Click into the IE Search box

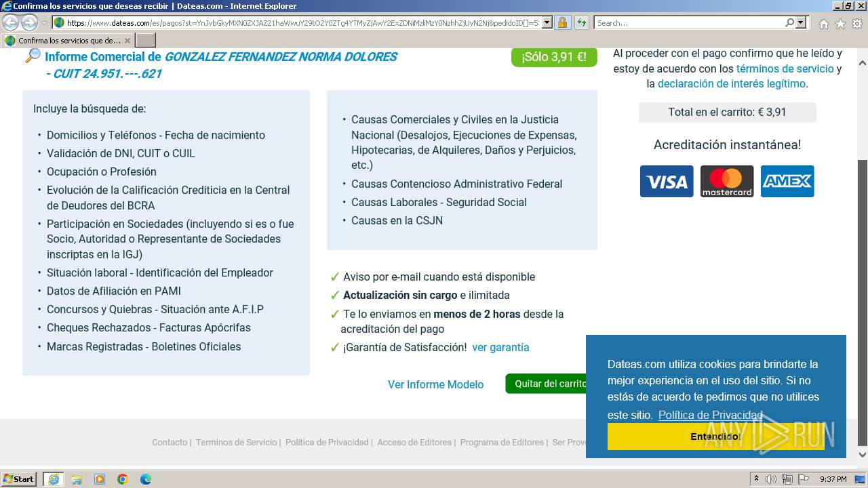click(x=689, y=23)
